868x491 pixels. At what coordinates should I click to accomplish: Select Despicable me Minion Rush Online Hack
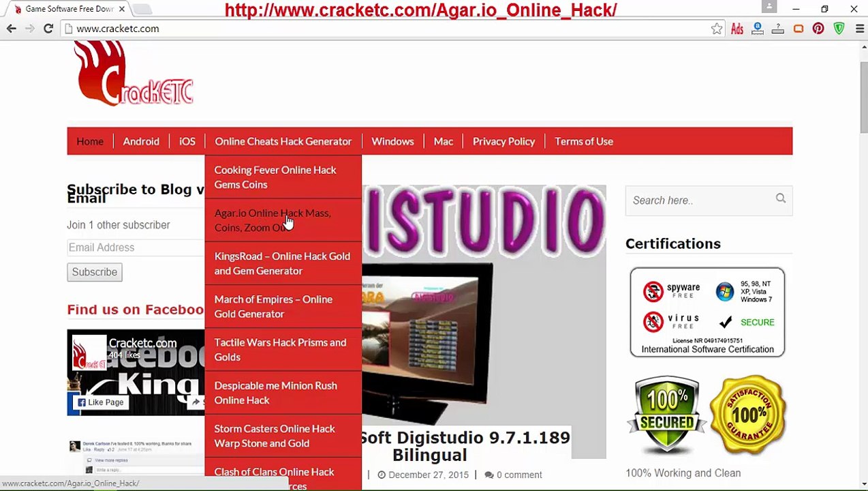[283, 393]
